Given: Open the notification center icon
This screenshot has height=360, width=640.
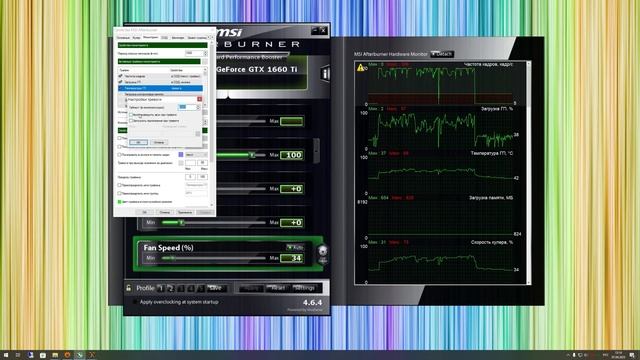Looking at the screenshot, I should tap(632, 355).
